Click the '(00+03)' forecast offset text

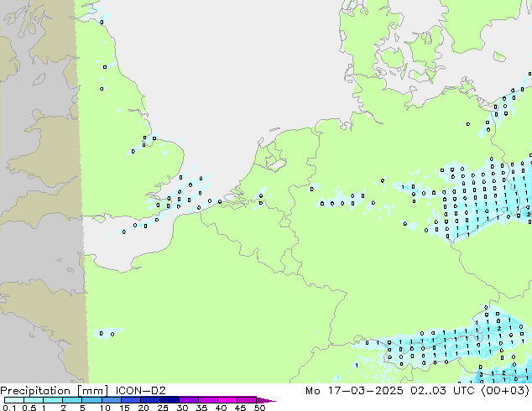pyautogui.click(x=505, y=391)
